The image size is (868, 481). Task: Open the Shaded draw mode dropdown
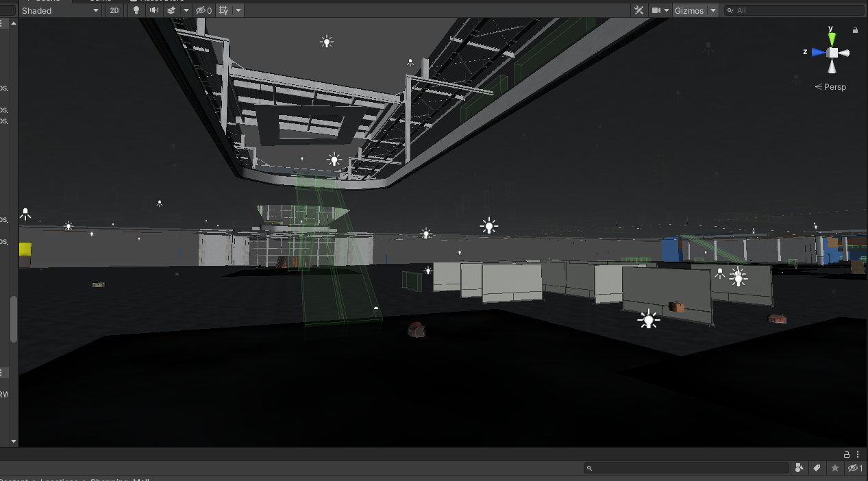coord(60,10)
